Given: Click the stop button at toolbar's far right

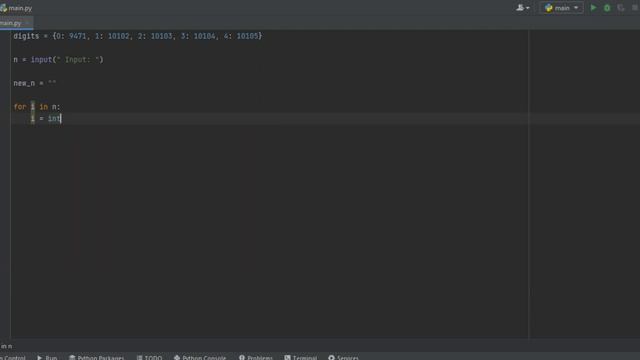Looking at the screenshot, I should point(635,8).
